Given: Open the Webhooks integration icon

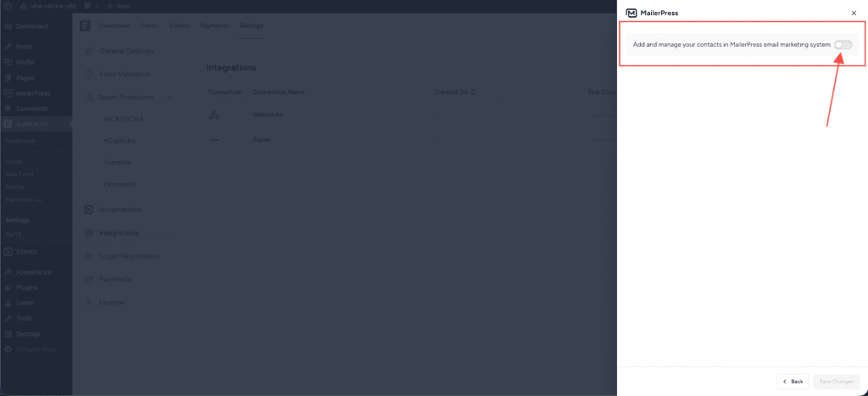Looking at the screenshot, I should point(214,114).
